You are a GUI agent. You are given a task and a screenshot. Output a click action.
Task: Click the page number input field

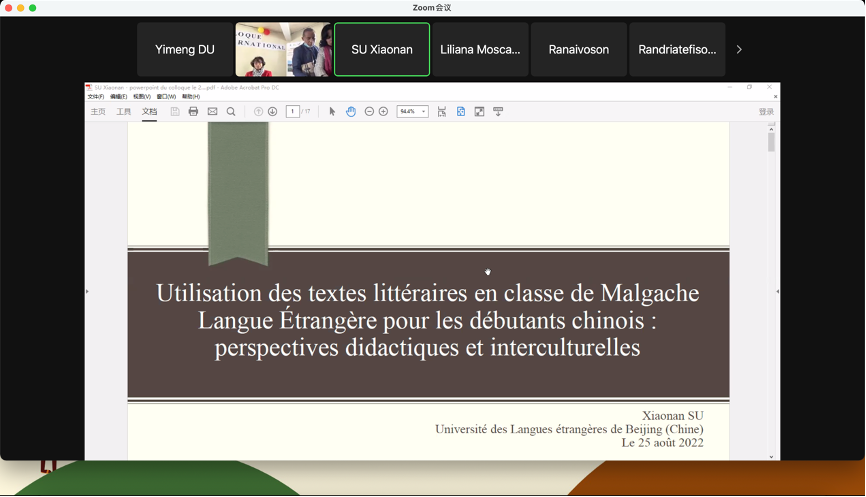(293, 112)
